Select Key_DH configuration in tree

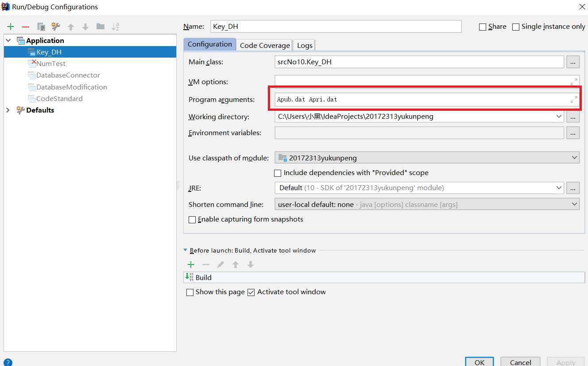(x=90, y=52)
